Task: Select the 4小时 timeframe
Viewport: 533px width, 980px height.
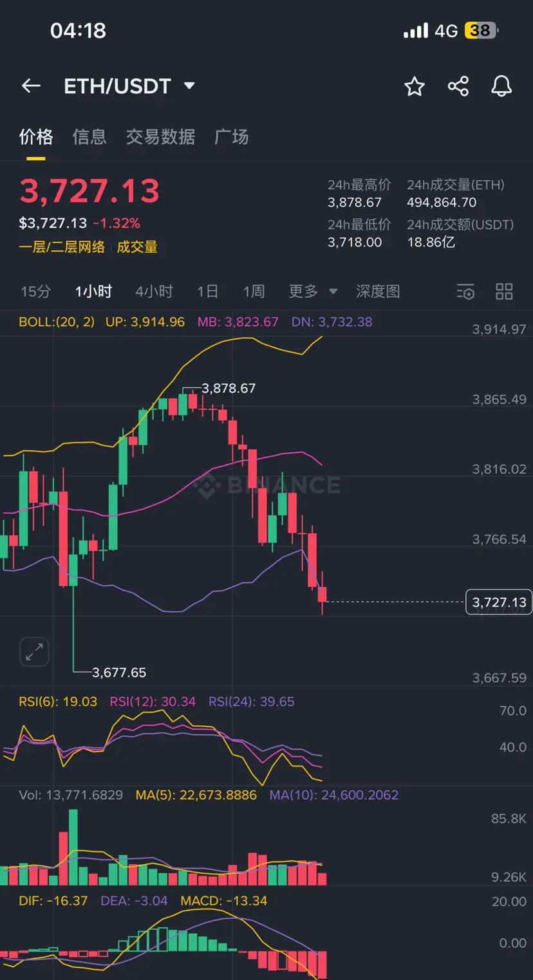Action: pos(154,291)
